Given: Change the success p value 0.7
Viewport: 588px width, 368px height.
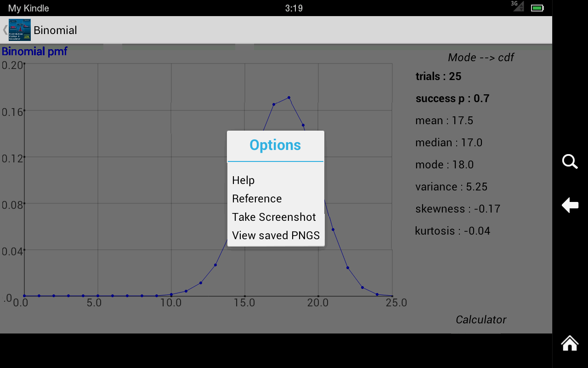Looking at the screenshot, I should click(452, 98).
